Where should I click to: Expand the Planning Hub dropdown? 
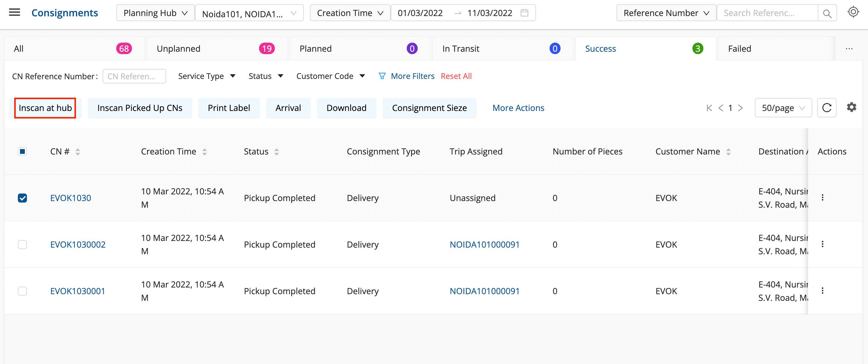pos(155,13)
